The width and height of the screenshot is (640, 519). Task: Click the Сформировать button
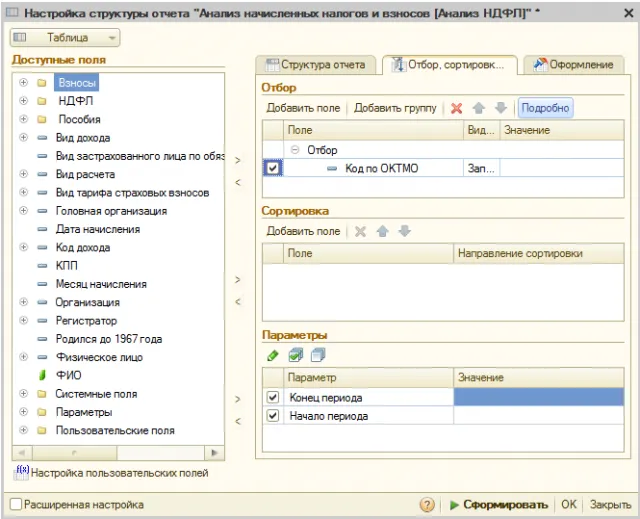click(499, 505)
